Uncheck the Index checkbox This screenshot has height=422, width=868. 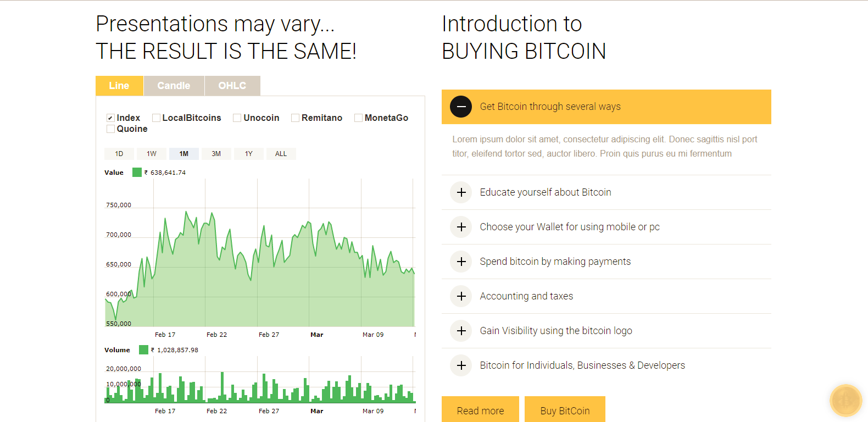pyautogui.click(x=110, y=118)
